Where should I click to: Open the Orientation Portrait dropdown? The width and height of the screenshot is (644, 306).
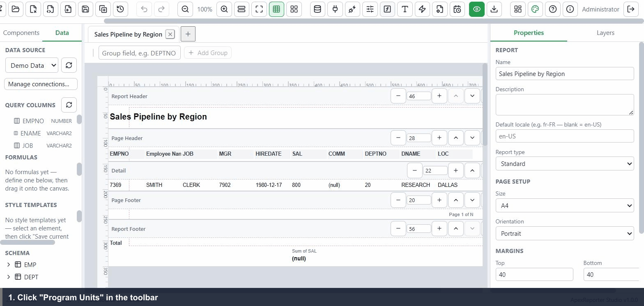[x=565, y=233]
